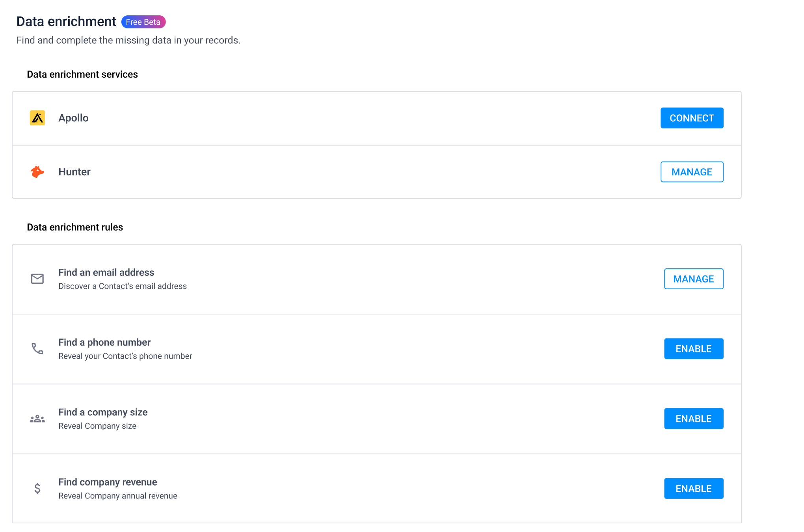Click the Data enrichment services heading
The image size is (804, 532).
82,74
